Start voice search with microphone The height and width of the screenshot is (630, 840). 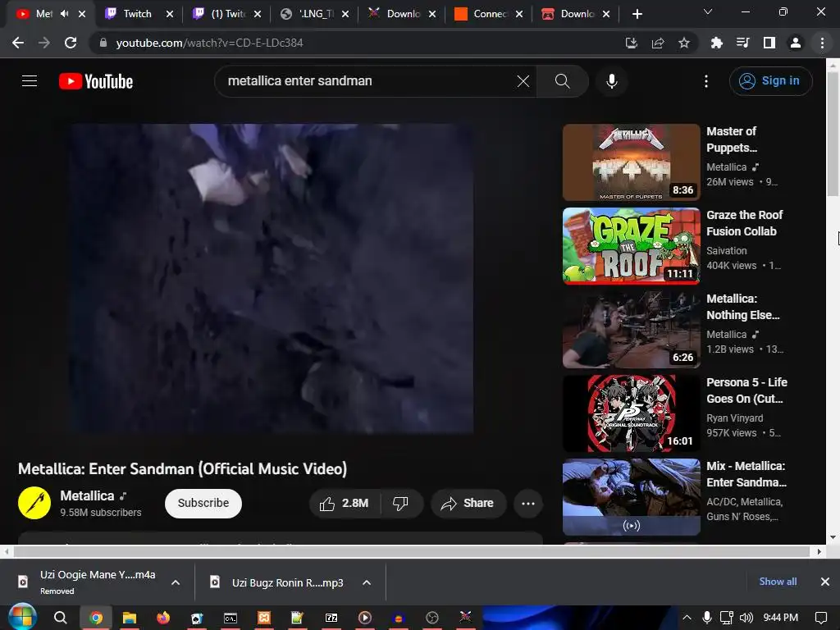pos(611,81)
